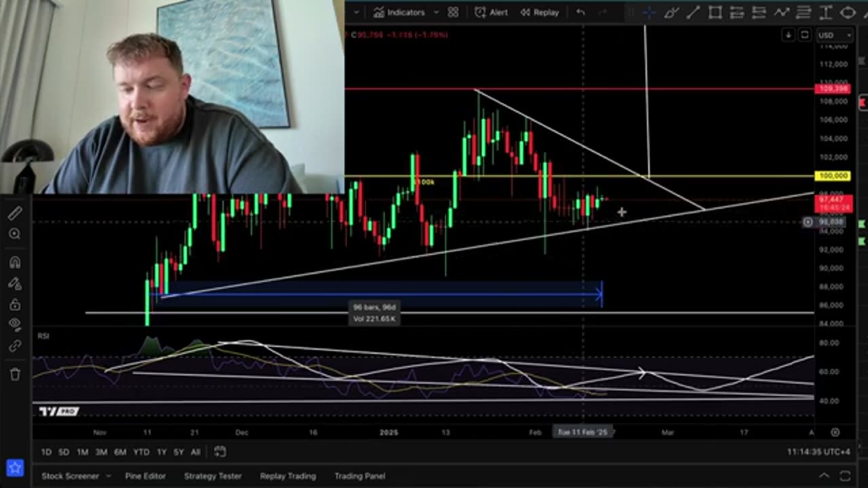Open the USD currency dropdown
868x488 pixels.
click(x=835, y=35)
